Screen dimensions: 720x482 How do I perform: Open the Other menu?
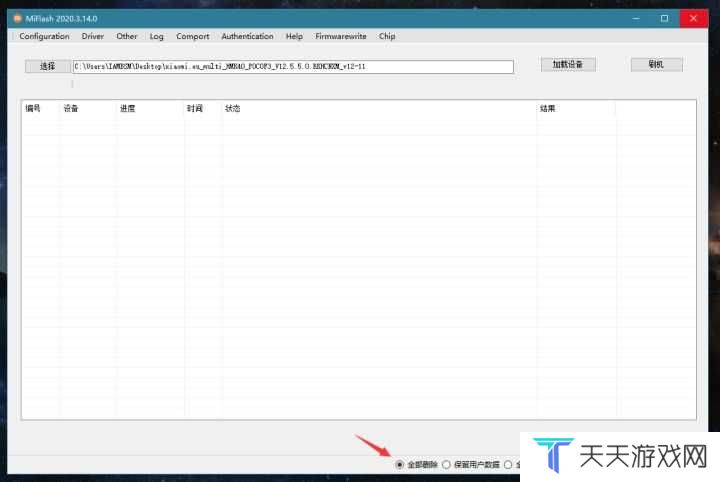point(127,36)
